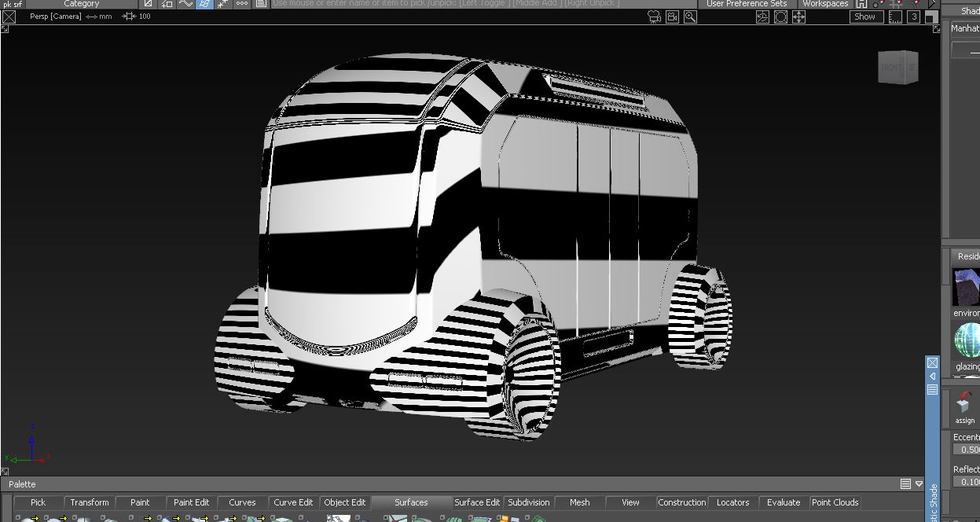Click the magnifier look-at icon

pos(690,17)
